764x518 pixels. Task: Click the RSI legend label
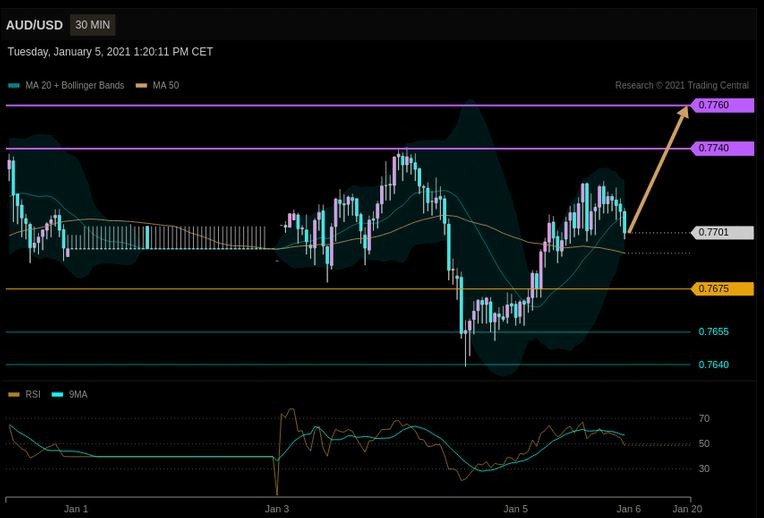33,394
